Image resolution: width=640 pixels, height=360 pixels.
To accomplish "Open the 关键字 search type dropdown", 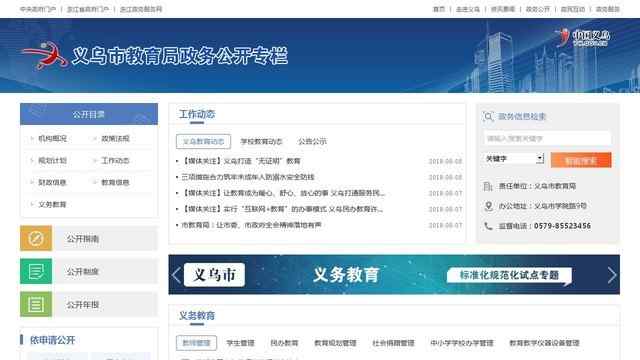I will [x=513, y=159].
